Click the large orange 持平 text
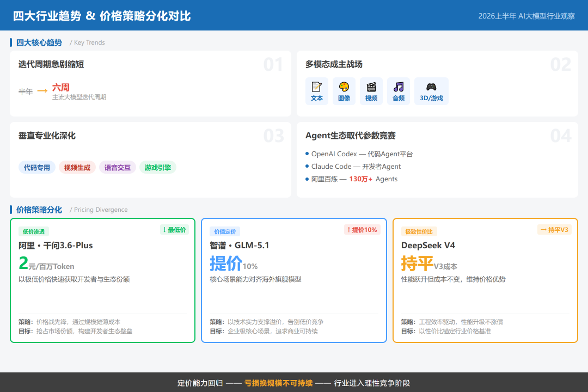Screen dimensions: 588x392 [417, 264]
